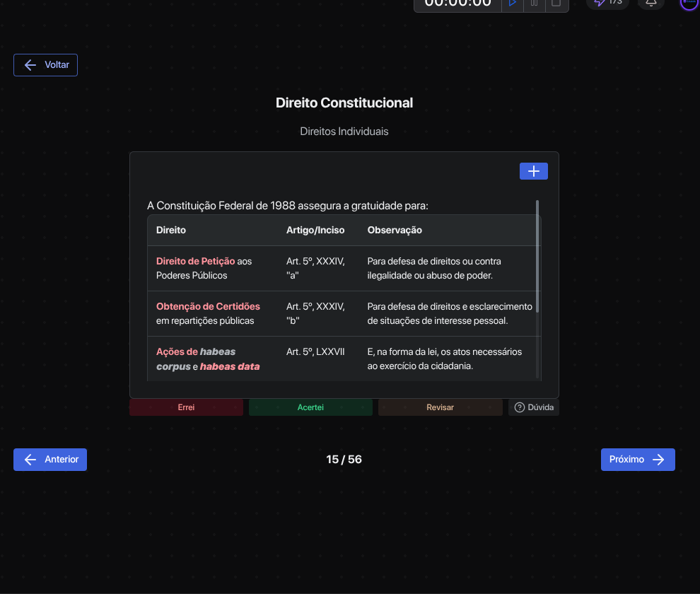Click the 15 / 56 card counter
The image size is (700, 594).
344,460
